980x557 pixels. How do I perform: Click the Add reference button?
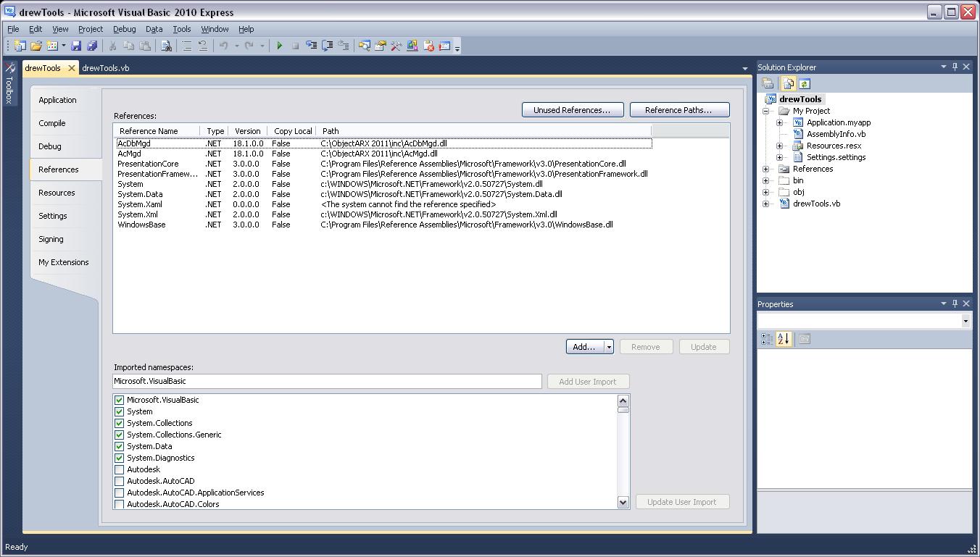tap(584, 347)
